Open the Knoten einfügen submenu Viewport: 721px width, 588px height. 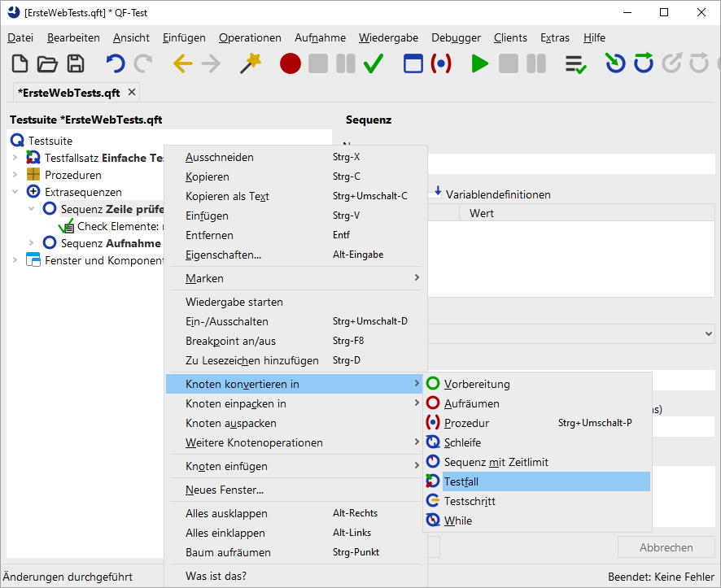tap(295, 466)
